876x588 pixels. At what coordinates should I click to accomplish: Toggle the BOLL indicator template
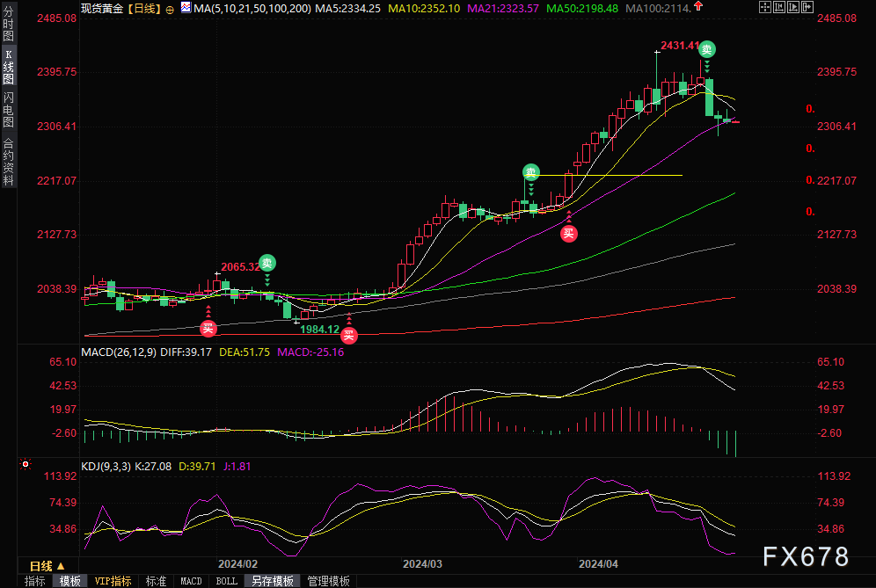pos(226,581)
